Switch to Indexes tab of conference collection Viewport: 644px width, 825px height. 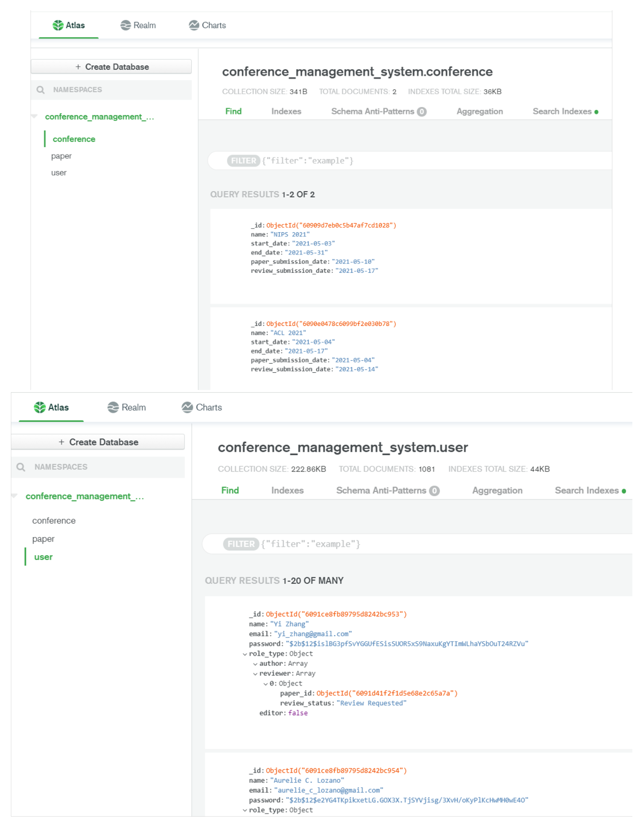click(x=286, y=111)
